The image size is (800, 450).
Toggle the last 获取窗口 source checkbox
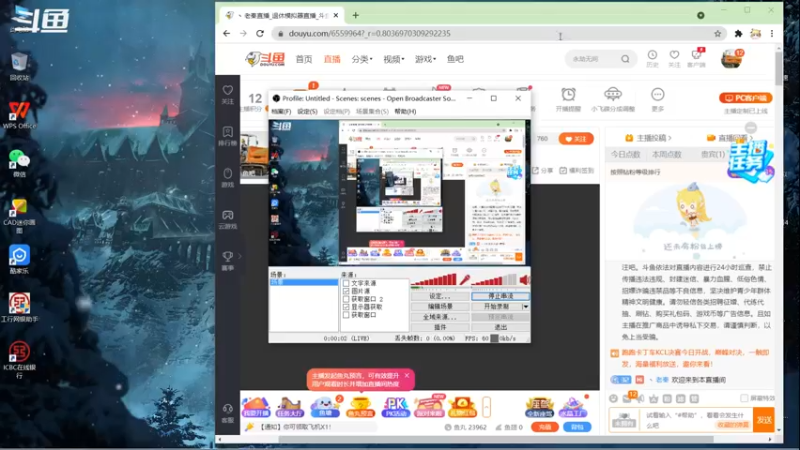346,315
